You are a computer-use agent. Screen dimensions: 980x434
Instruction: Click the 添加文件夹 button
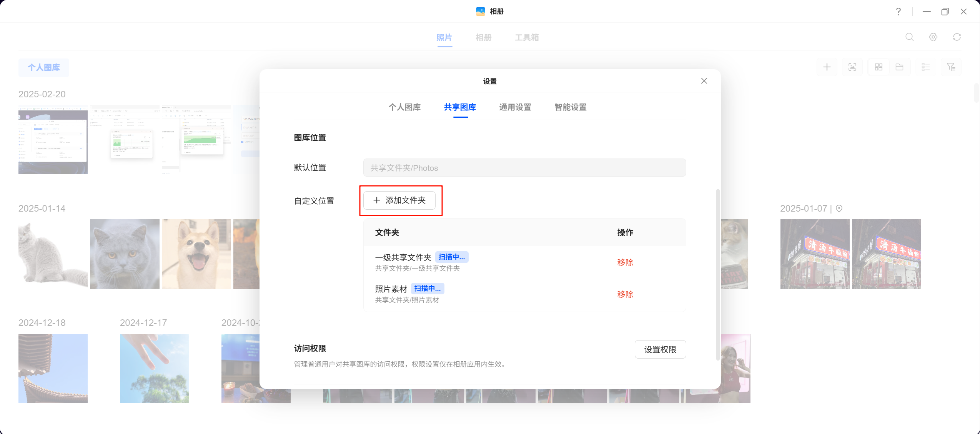point(399,200)
